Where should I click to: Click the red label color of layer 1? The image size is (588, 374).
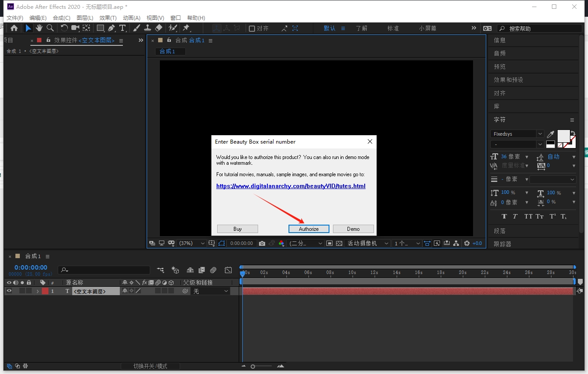click(x=45, y=291)
